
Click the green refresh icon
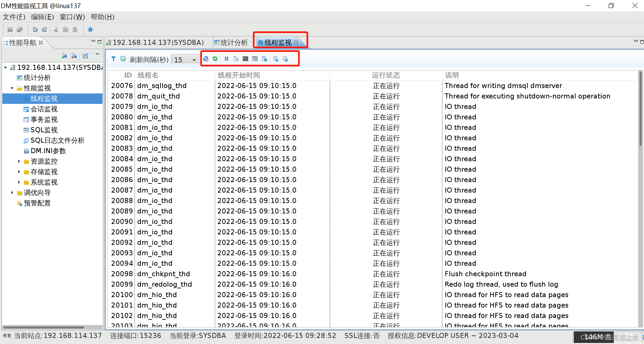(215, 59)
